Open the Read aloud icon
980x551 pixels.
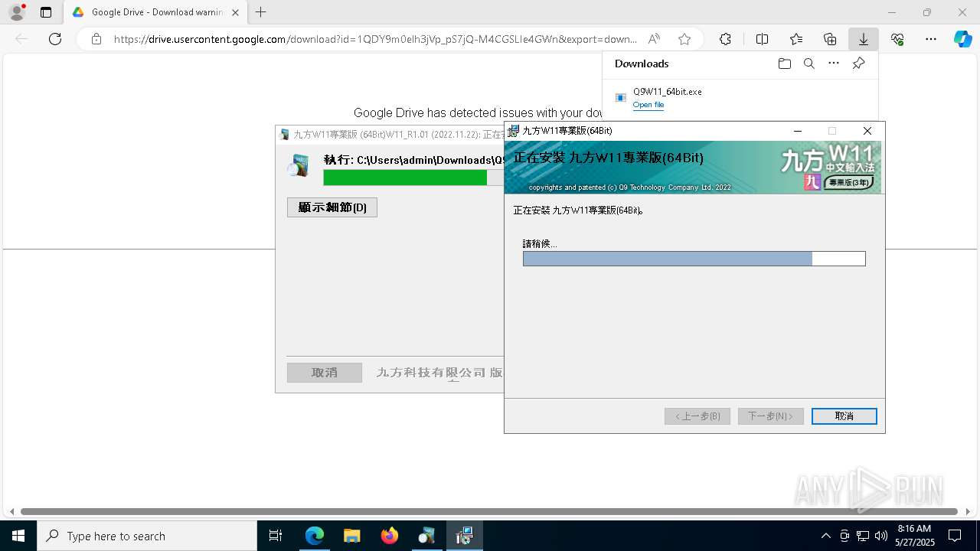[x=654, y=39]
